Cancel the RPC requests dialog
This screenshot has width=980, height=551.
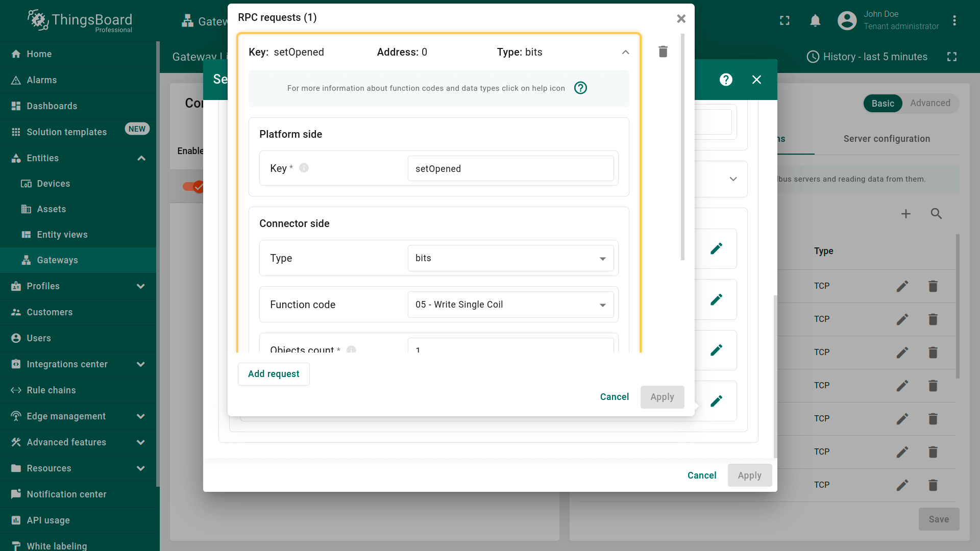click(x=614, y=397)
